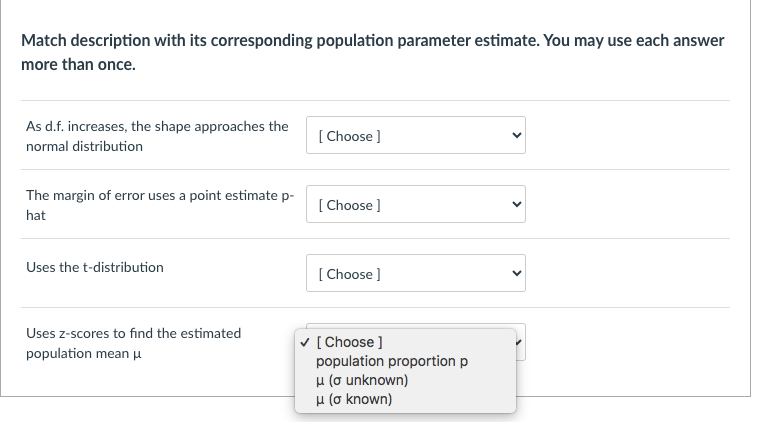Click the "Uses the t-distribution" description text
This screenshot has width=762, height=422.
pyautogui.click(x=95, y=267)
